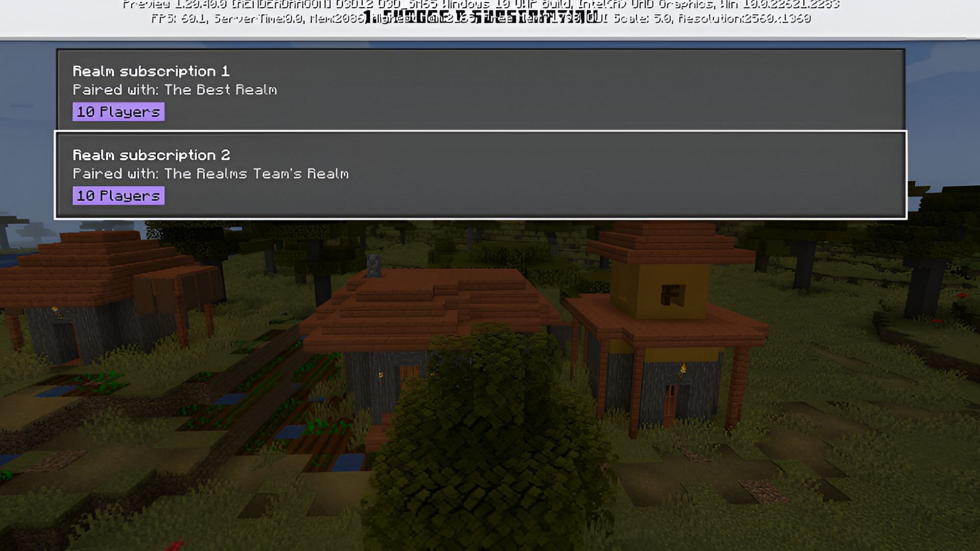Click the 10 Players button on subscription 1
980x551 pixels.
118,111
